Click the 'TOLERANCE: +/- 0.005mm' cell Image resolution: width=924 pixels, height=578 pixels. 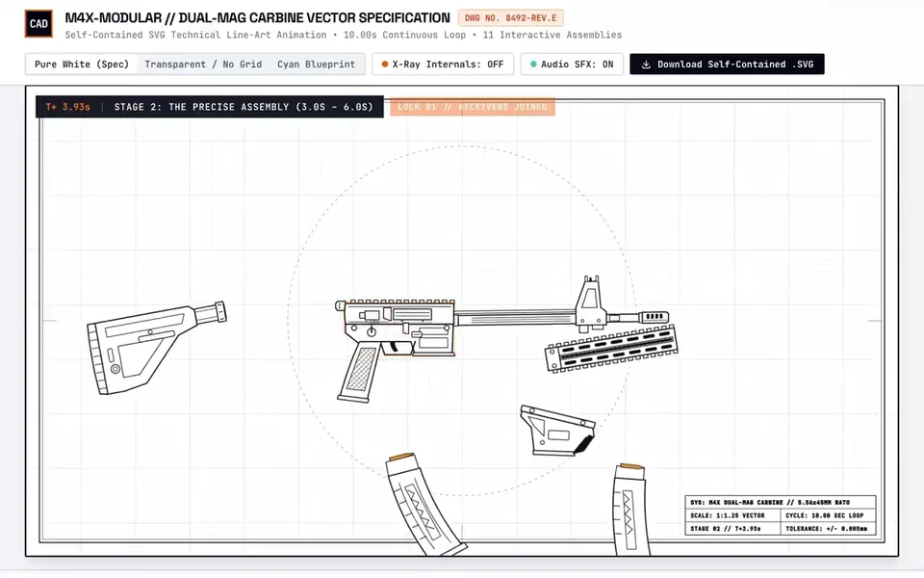pyautogui.click(x=826, y=529)
